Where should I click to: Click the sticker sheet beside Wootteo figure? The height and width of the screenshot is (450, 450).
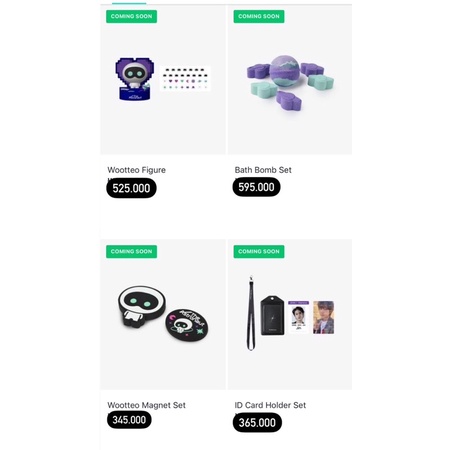(x=185, y=79)
